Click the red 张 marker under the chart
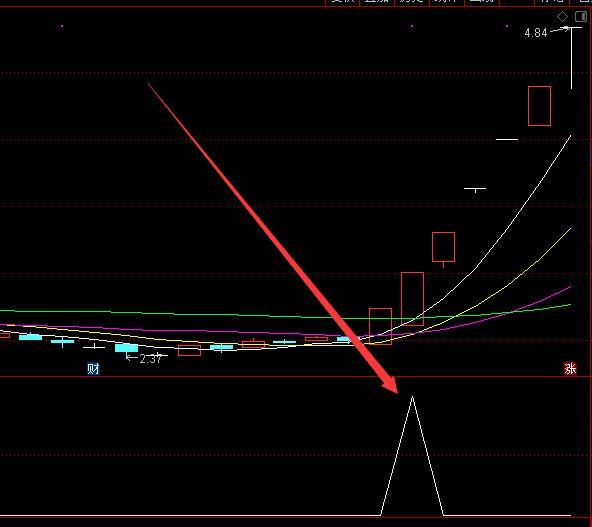Image resolution: width=592 pixels, height=527 pixels. pos(570,368)
